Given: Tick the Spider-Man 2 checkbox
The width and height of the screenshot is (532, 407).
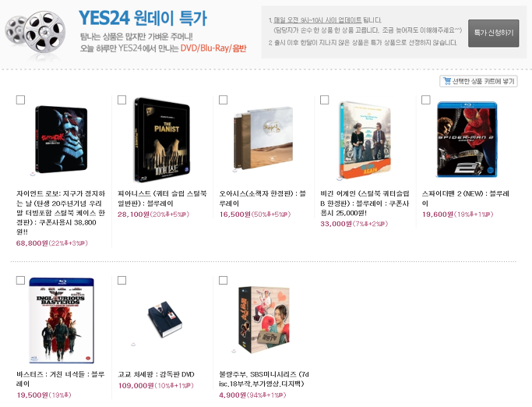Looking at the screenshot, I should pos(426,100).
